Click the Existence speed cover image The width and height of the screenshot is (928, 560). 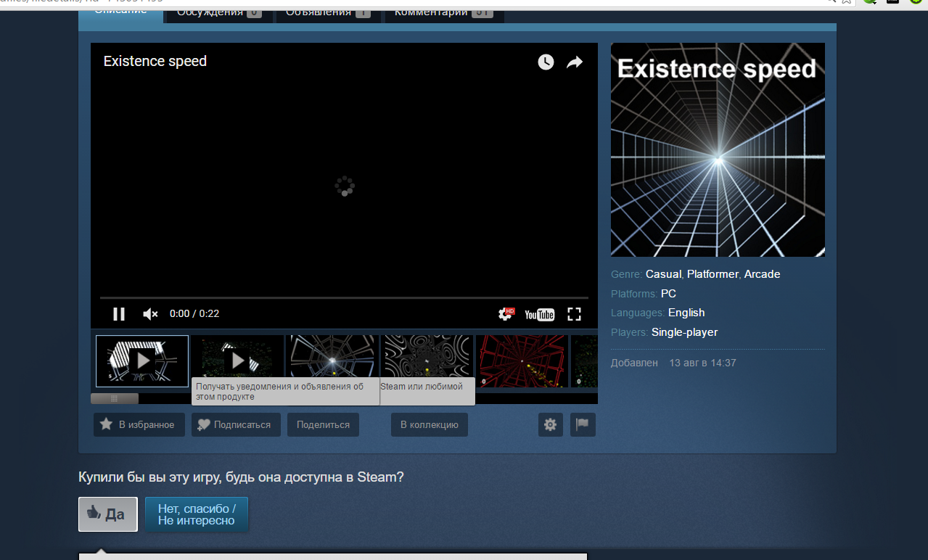[x=718, y=149]
